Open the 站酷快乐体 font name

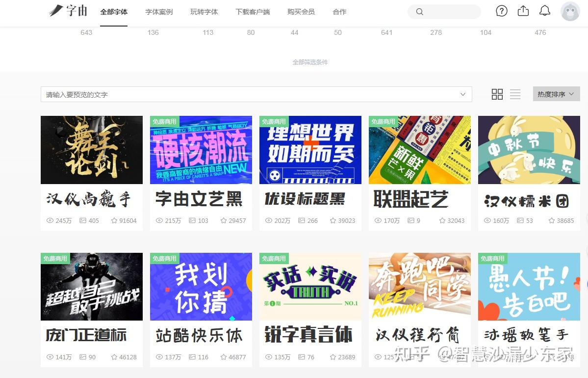point(199,336)
